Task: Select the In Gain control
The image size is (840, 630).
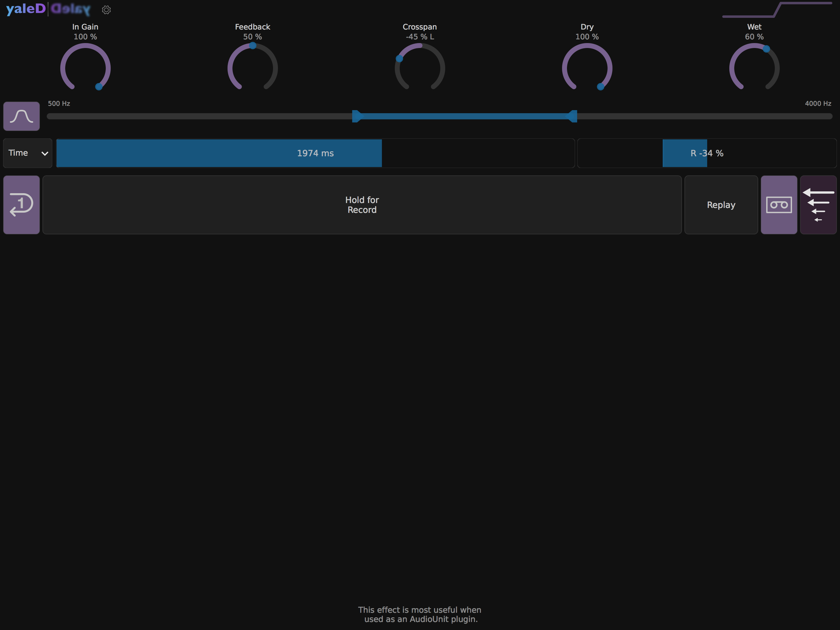Action: click(85, 68)
